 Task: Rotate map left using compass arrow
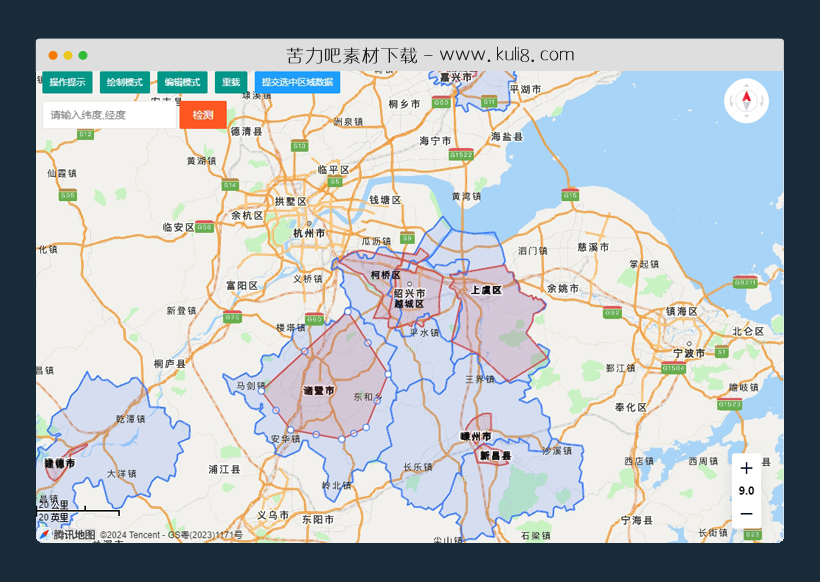(x=732, y=100)
